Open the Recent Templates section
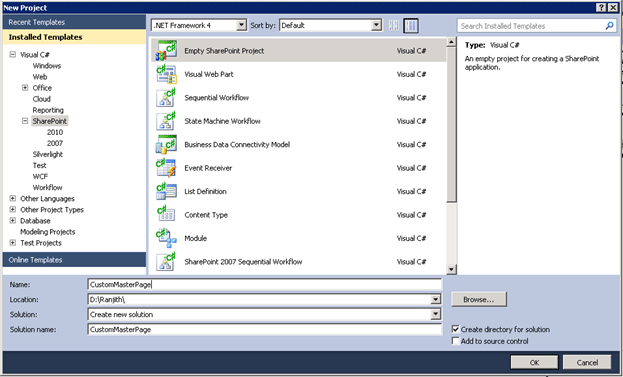623x377 pixels. pyautogui.click(x=74, y=22)
